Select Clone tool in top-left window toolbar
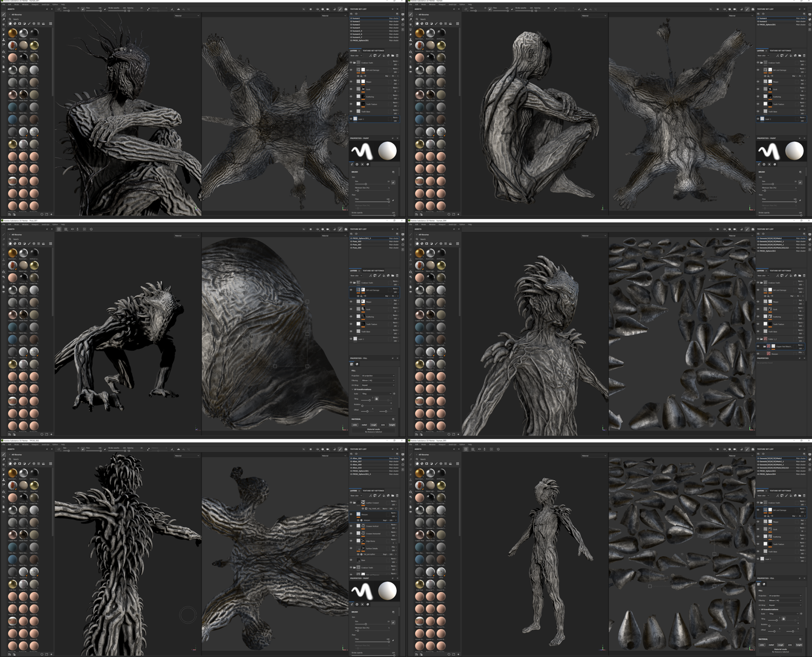The width and height of the screenshot is (812, 657). [3, 40]
